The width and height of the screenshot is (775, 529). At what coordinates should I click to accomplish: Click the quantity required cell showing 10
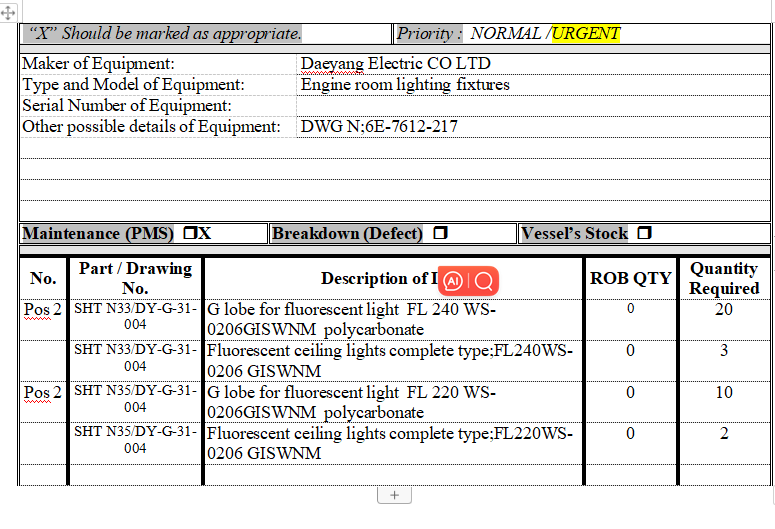[724, 392]
